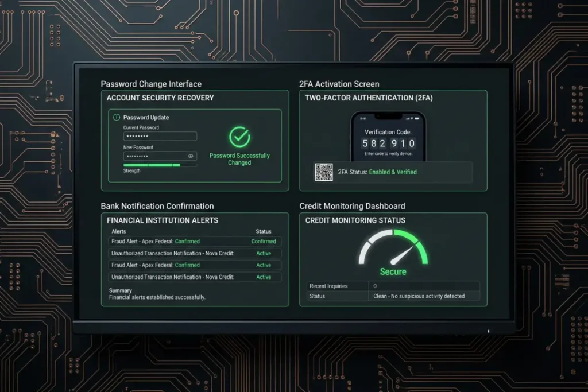
Task: Click the Alerts column header
Action: click(118, 232)
